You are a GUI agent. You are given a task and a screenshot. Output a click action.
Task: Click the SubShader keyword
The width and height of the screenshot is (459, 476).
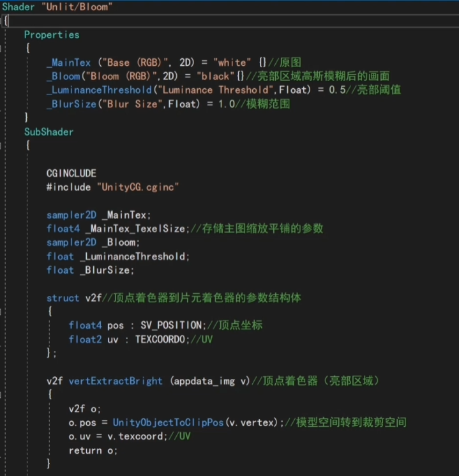(49, 132)
